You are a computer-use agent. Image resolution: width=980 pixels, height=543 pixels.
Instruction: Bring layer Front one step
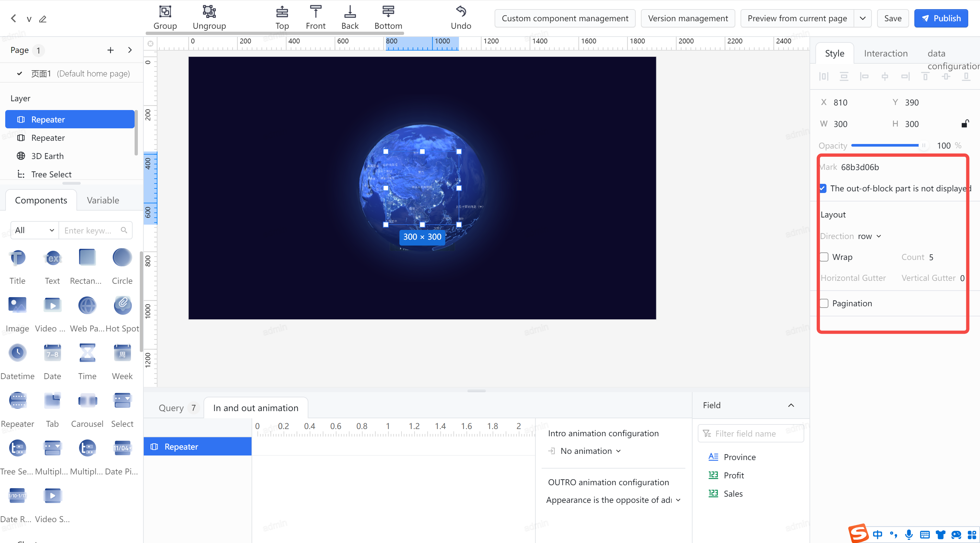[315, 18]
